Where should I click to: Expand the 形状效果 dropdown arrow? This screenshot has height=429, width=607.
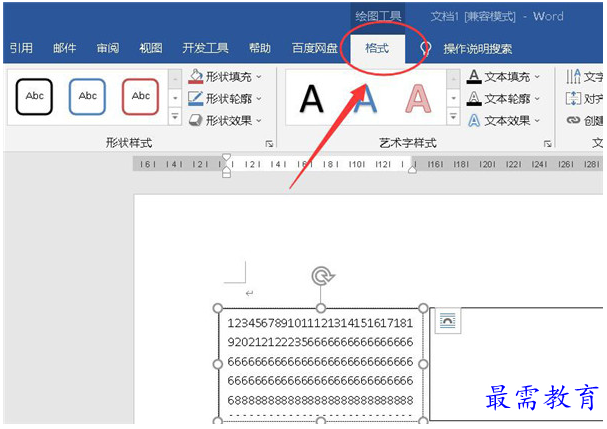coord(259,121)
